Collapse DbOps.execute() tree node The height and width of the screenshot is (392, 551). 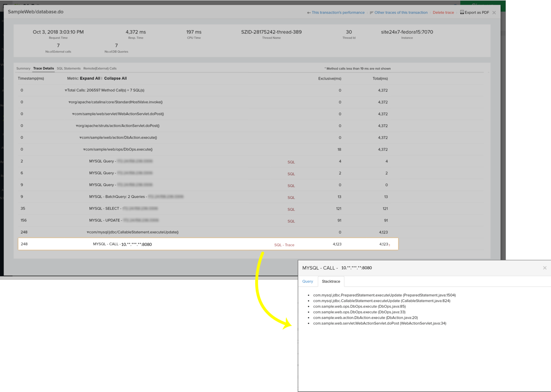coord(84,150)
